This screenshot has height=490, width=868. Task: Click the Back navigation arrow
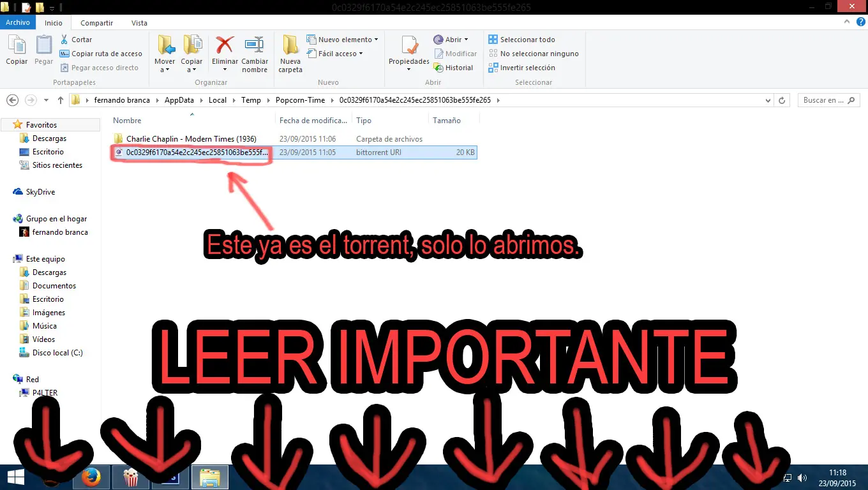12,100
